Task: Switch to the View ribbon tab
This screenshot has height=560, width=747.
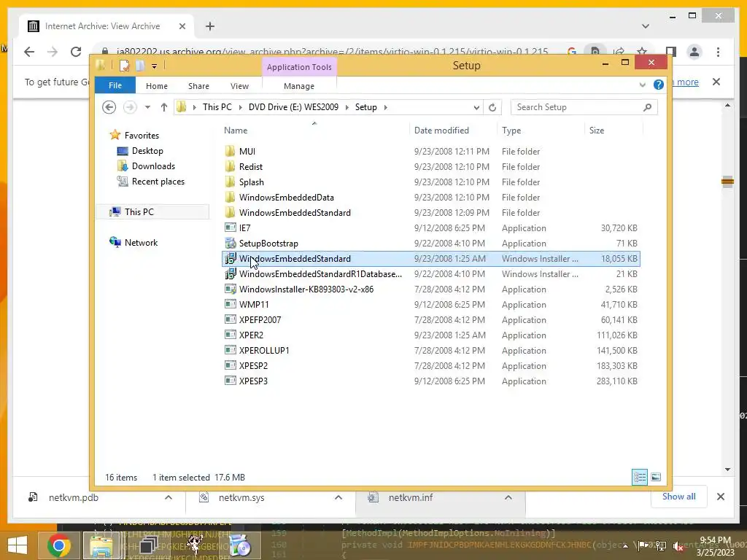Action: click(x=239, y=86)
